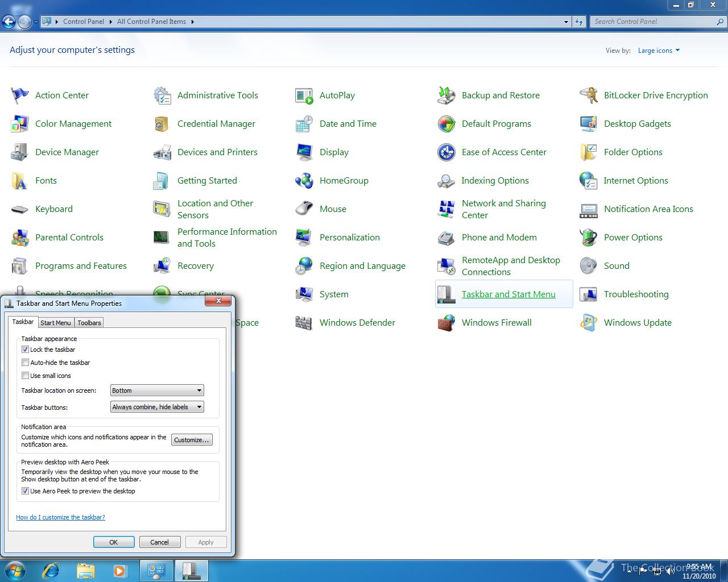
Task: Open the Sound speaker icon
Action: click(589, 266)
